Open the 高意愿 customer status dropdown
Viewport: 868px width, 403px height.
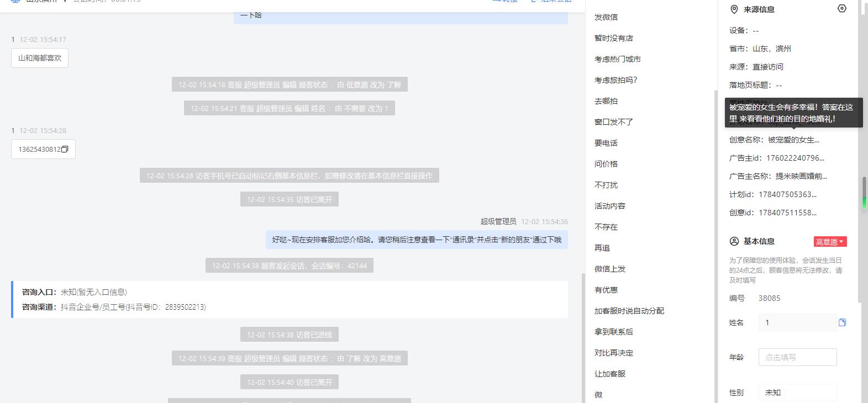[830, 242]
